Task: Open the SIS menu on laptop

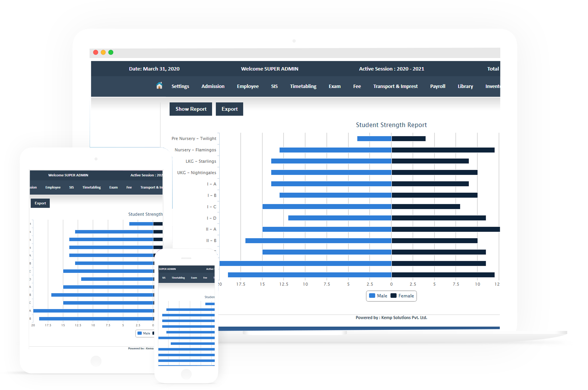Action: coord(274,86)
